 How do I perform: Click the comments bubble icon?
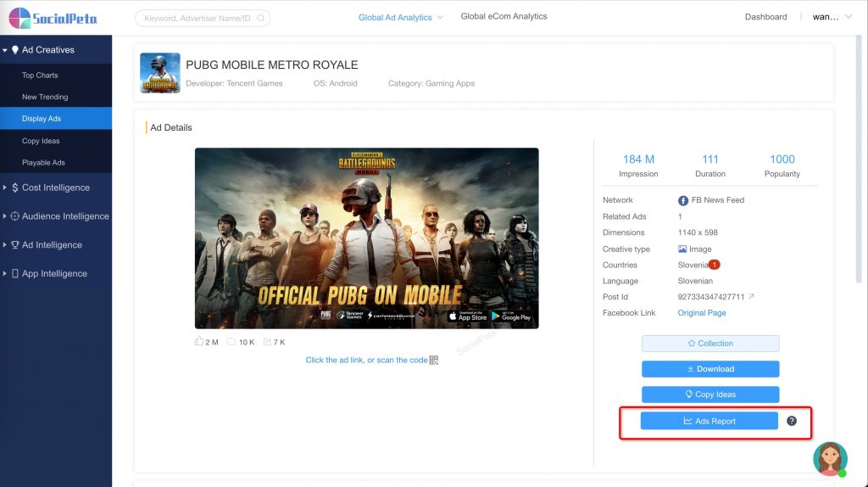[231, 342]
